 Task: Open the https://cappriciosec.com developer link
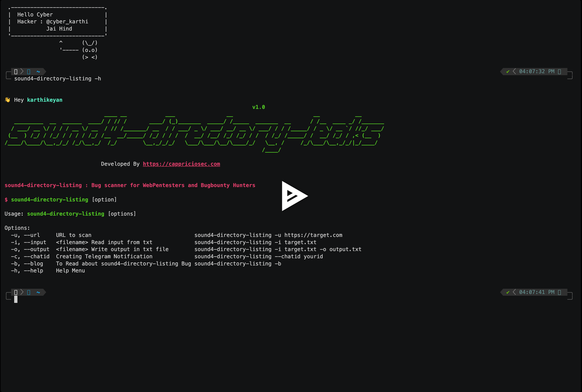[x=182, y=164]
